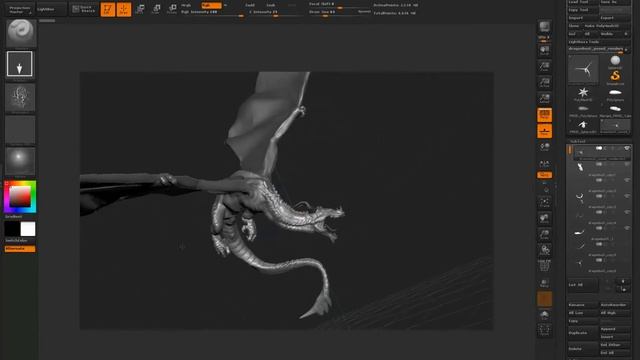Set canvas to Actual size
The height and width of the screenshot is (360, 640).
click(x=544, y=83)
